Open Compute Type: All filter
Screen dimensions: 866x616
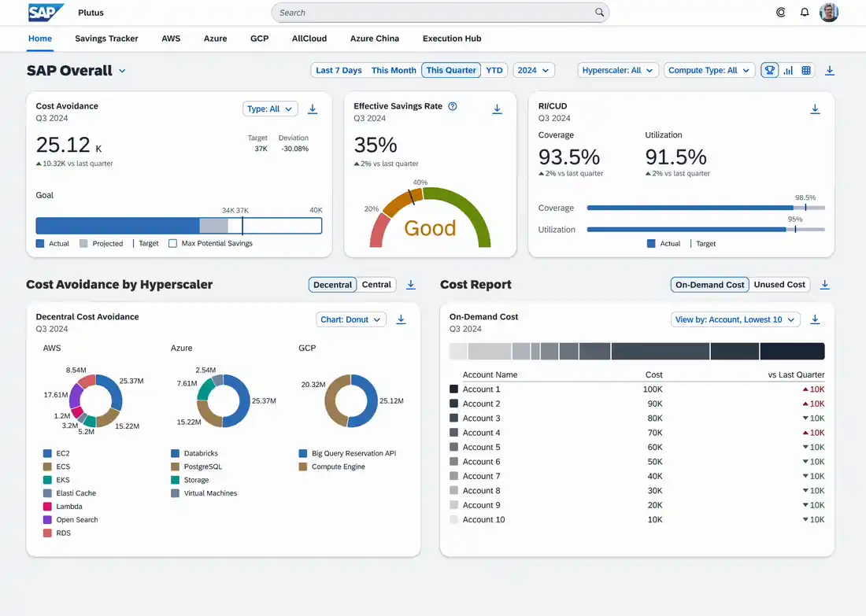[709, 70]
